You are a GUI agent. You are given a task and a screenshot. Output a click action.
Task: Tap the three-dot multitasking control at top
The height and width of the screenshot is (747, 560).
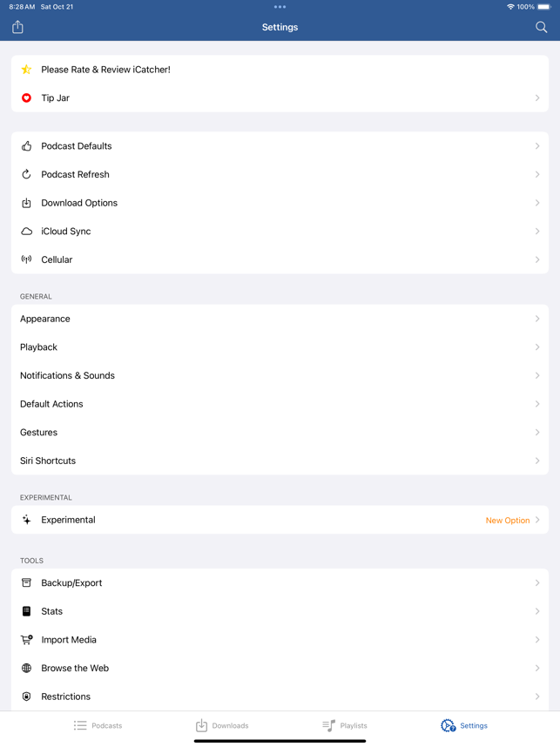pos(280,7)
